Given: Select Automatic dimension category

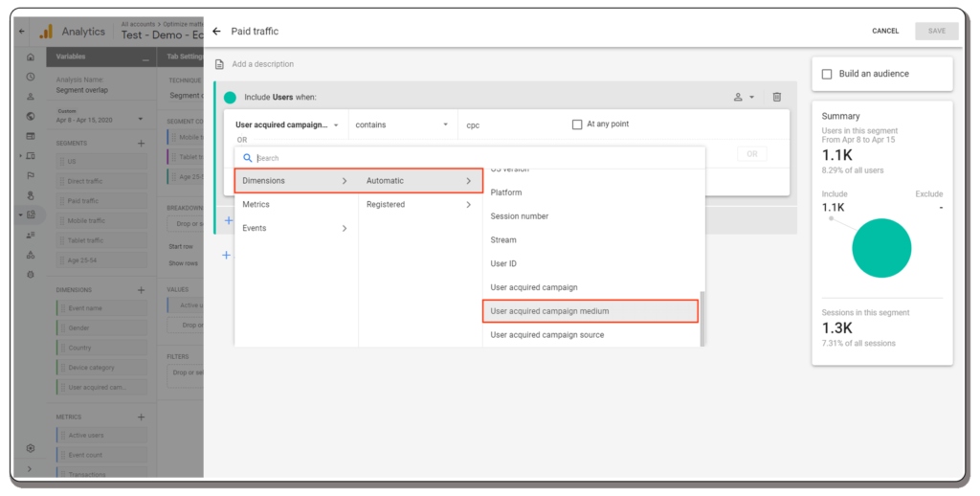Looking at the screenshot, I should (419, 181).
